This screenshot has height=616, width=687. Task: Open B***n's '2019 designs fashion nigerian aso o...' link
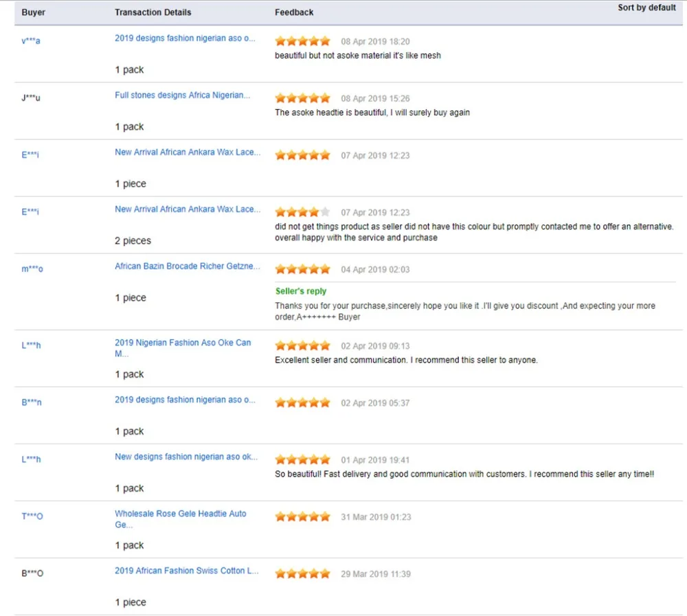pyautogui.click(x=185, y=400)
